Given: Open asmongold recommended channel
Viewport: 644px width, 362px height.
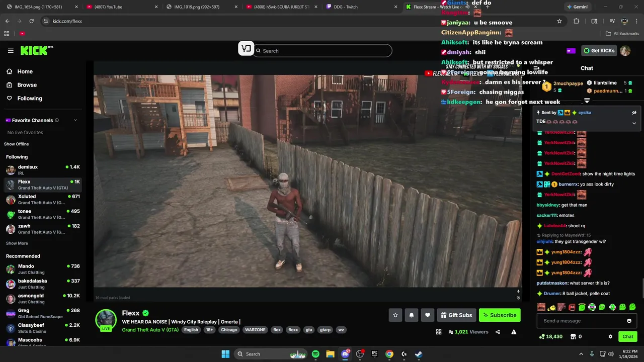Looking at the screenshot, I should pos(43,299).
